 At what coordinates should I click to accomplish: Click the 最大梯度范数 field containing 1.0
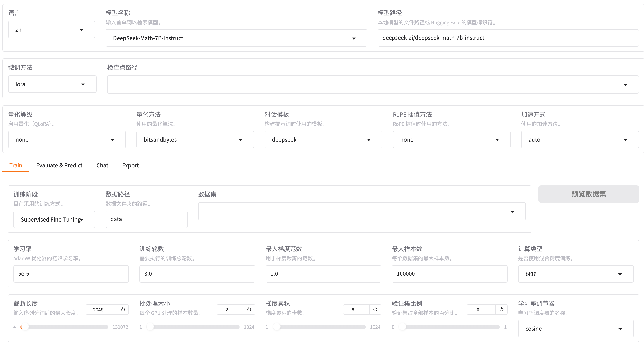pyautogui.click(x=324, y=274)
